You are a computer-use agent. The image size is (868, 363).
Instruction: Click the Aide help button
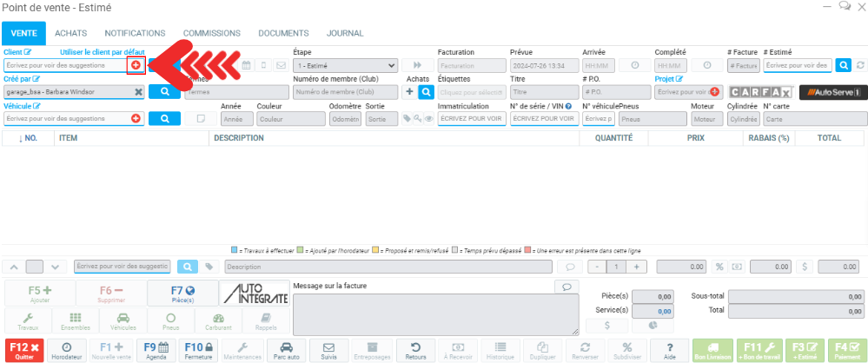pyautogui.click(x=669, y=350)
